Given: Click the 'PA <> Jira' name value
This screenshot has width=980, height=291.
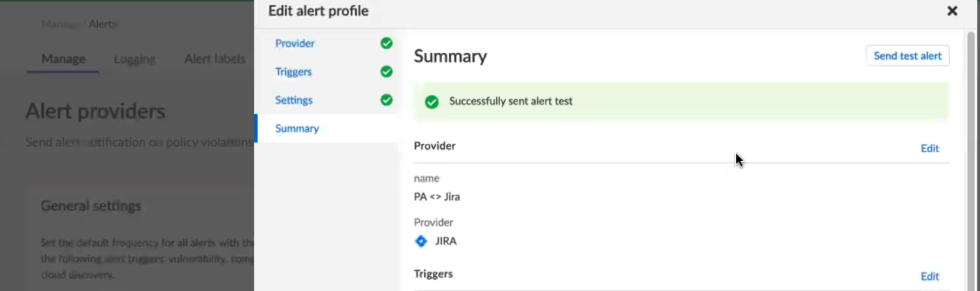Looking at the screenshot, I should [x=437, y=197].
